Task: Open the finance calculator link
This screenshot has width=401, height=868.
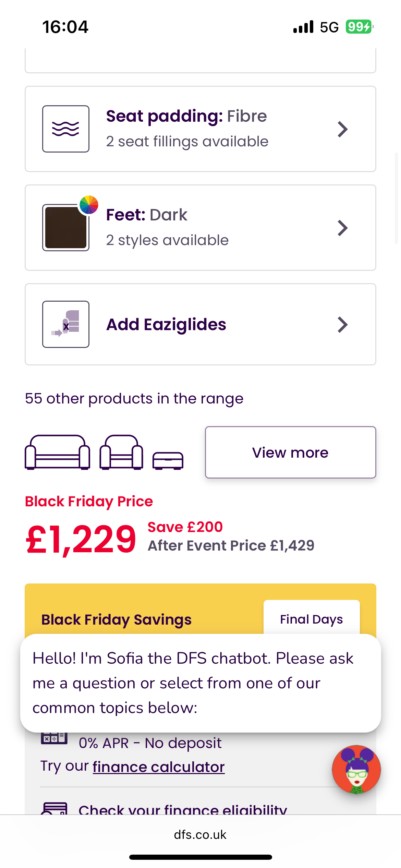Action: tap(158, 767)
